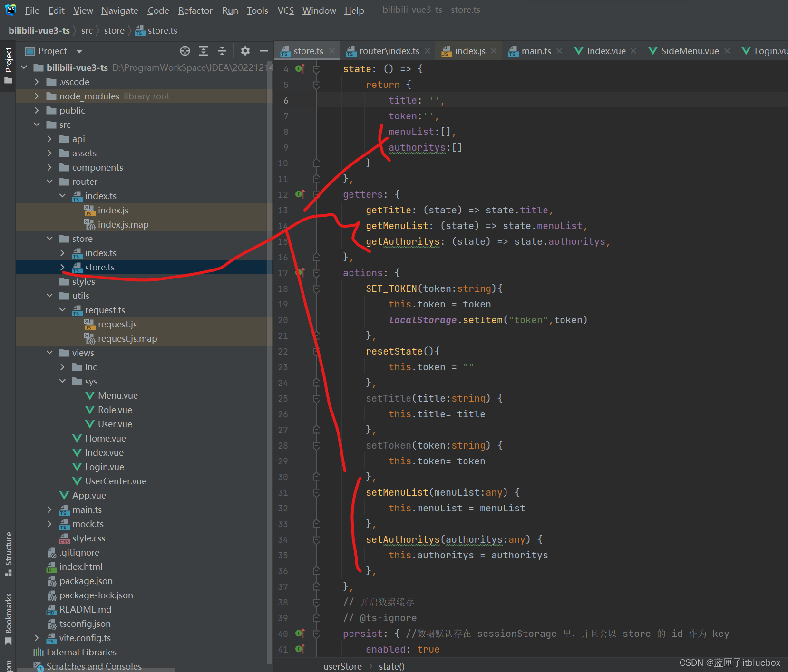Expand the node_modules folder
This screenshot has height=672, width=788.
click(37, 96)
